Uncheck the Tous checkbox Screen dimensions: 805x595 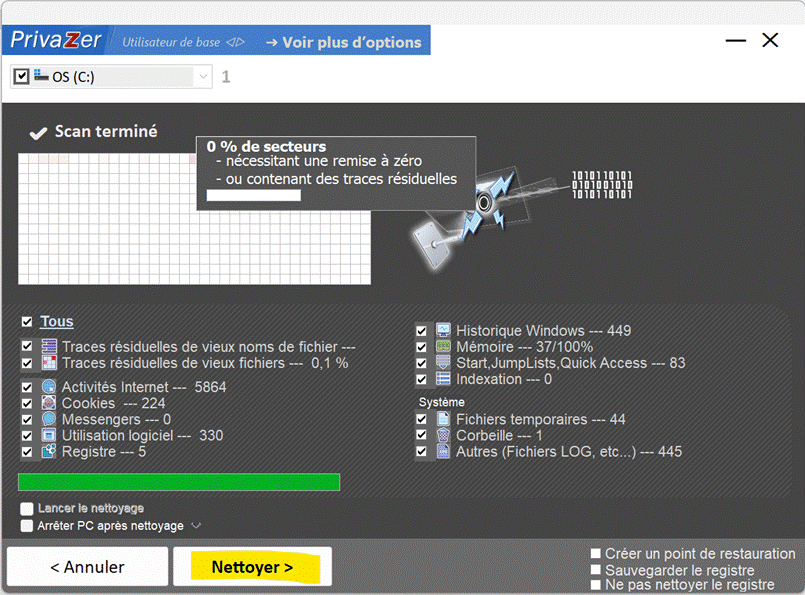click(27, 322)
